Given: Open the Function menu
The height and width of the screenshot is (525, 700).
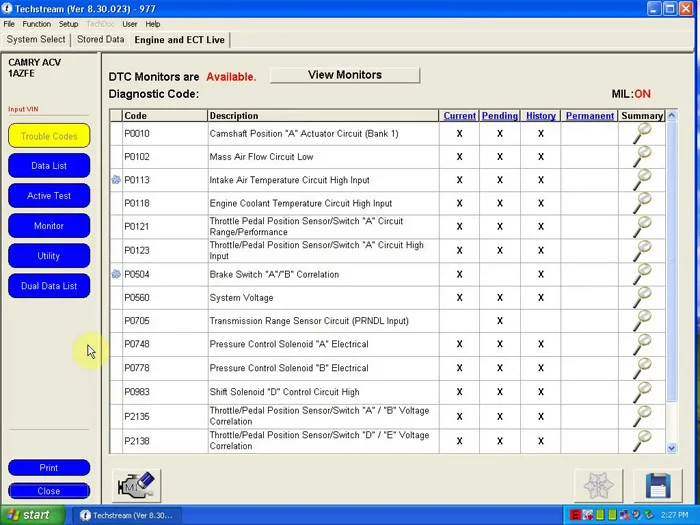Looking at the screenshot, I should 37,24.
